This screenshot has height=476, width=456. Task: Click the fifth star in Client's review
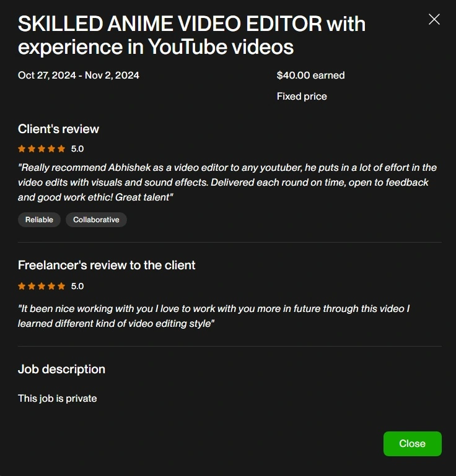coord(61,149)
